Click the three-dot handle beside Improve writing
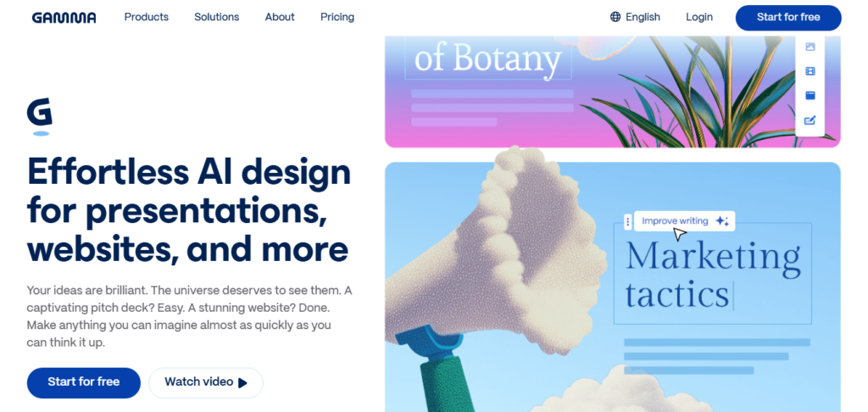The image size is (868, 412). [628, 221]
